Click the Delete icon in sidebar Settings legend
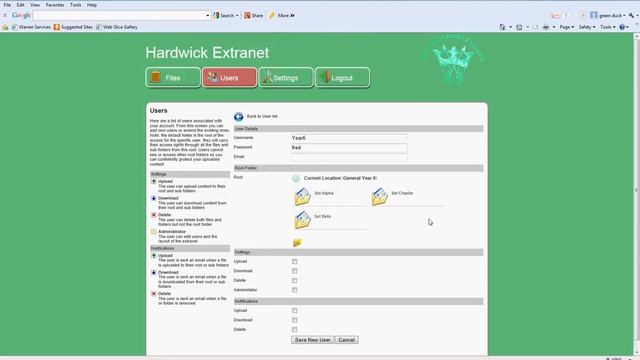This screenshot has width=640, height=360. 154,215
